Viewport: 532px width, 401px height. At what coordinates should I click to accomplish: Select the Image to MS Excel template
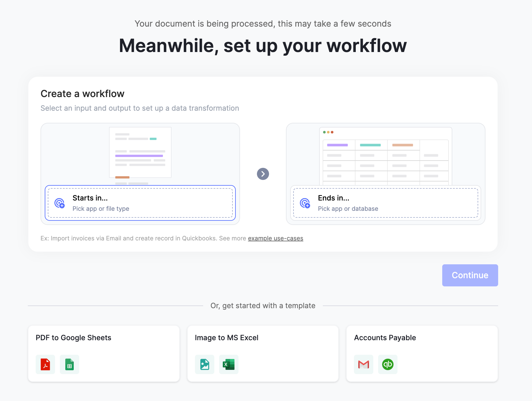tap(263, 338)
